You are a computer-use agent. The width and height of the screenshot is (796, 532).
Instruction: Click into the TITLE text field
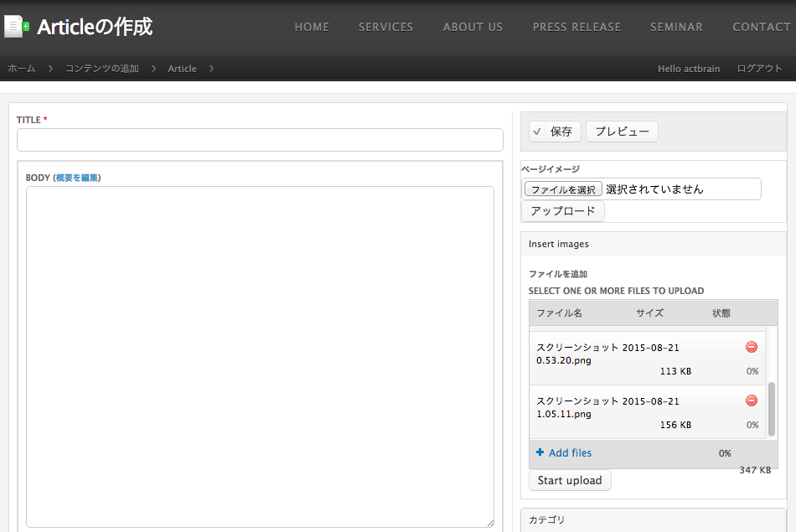click(x=260, y=140)
